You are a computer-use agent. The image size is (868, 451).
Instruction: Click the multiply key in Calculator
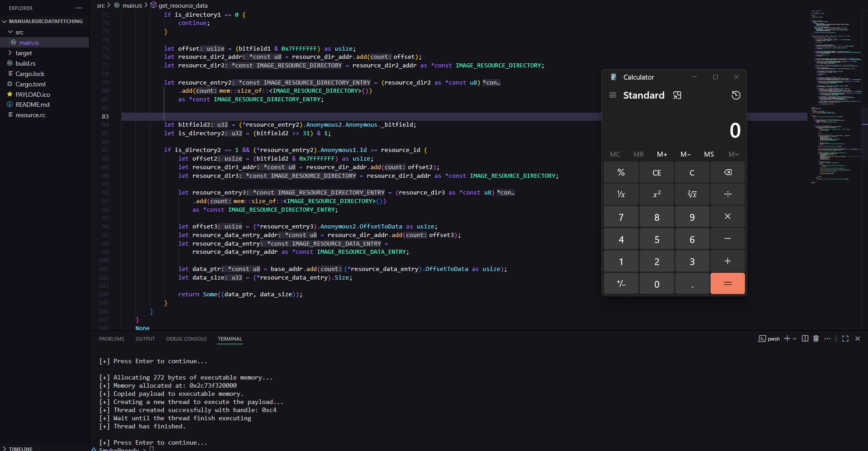click(728, 217)
